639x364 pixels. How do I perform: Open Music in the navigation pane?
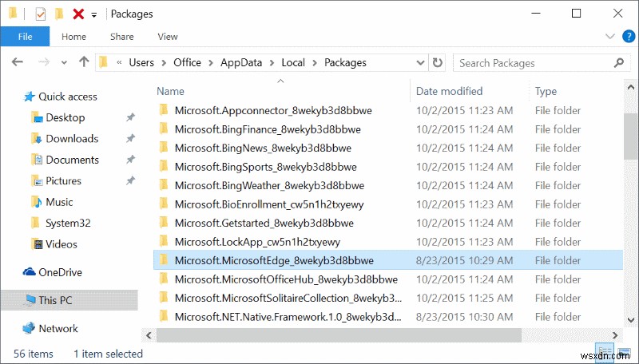click(x=59, y=202)
